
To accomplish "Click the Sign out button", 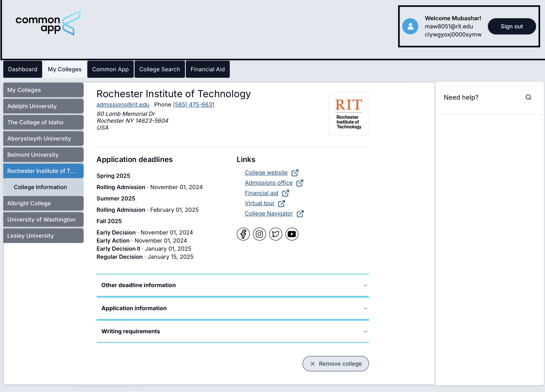I will pos(512,26).
